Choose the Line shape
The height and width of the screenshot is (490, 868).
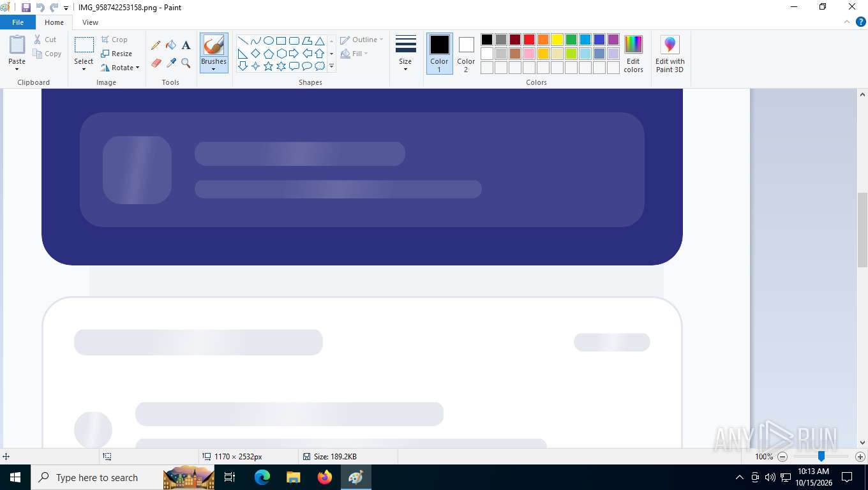tap(243, 41)
